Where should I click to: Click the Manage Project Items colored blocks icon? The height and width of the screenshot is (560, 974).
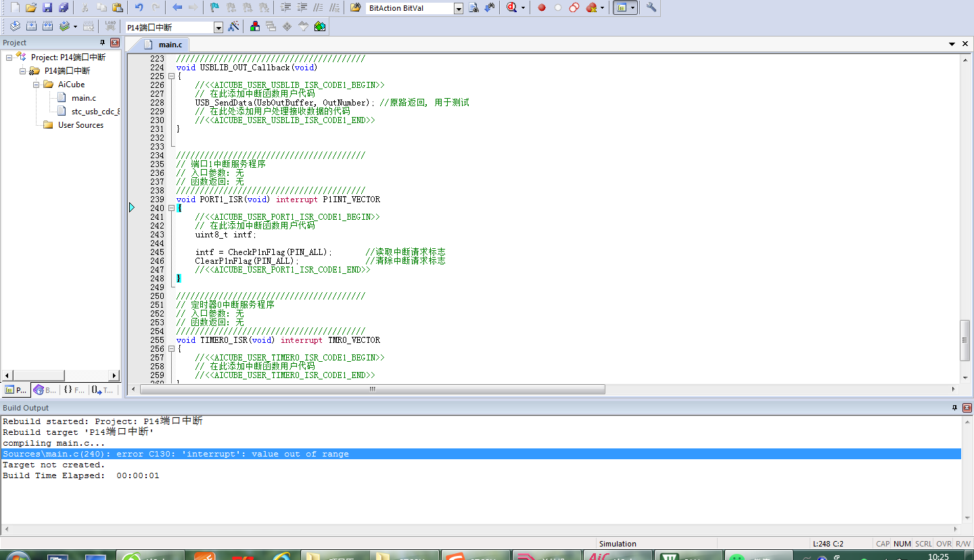[x=255, y=26]
